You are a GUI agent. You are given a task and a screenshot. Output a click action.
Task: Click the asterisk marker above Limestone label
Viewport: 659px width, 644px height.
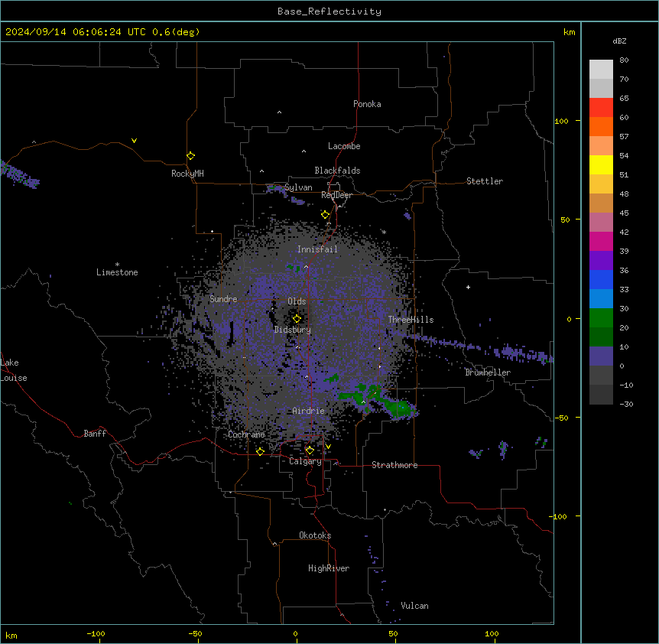tap(117, 265)
